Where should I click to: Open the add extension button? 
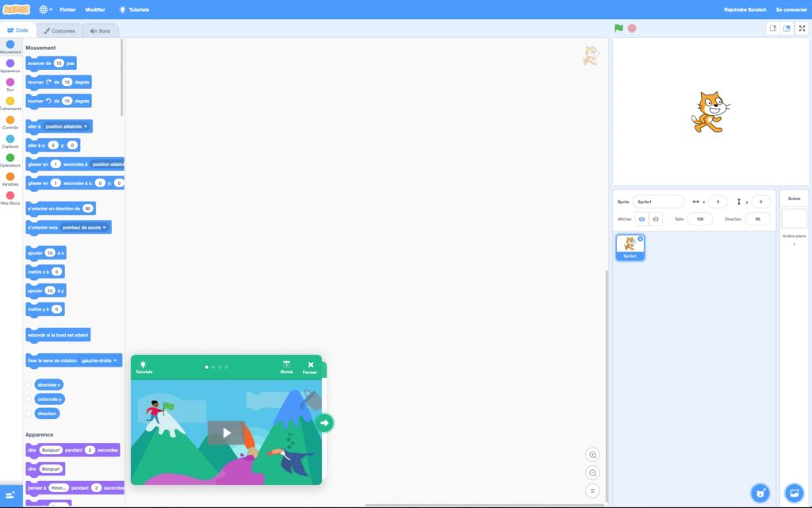10,495
